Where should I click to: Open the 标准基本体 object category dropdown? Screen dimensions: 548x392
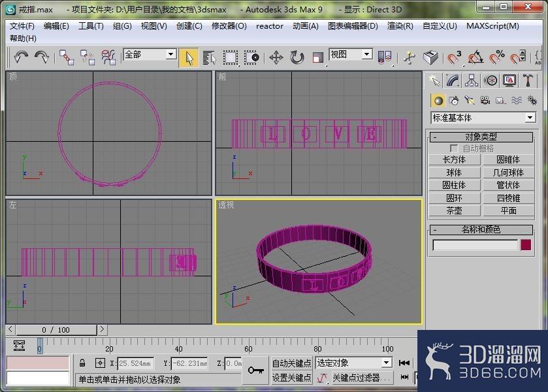pyautogui.click(x=530, y=118)
